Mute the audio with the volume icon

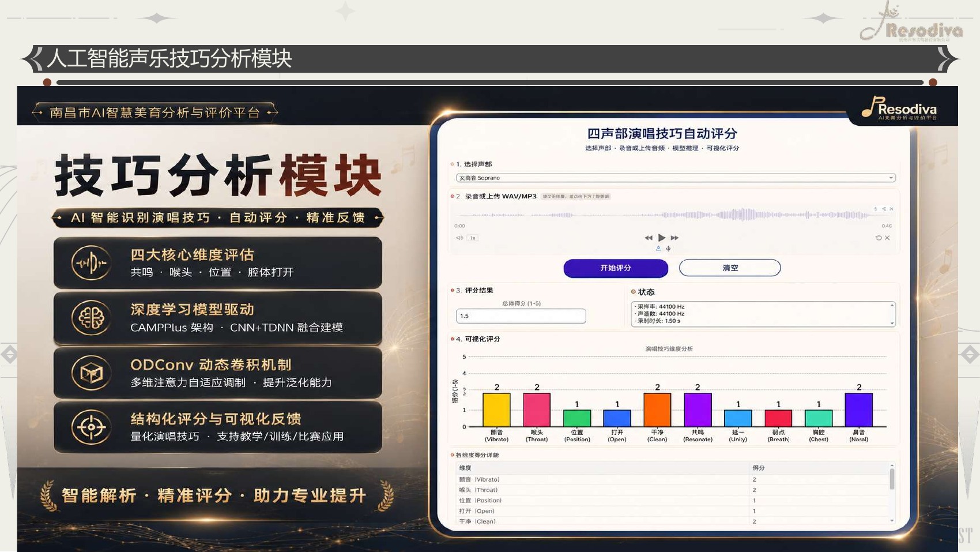[459, 238]
